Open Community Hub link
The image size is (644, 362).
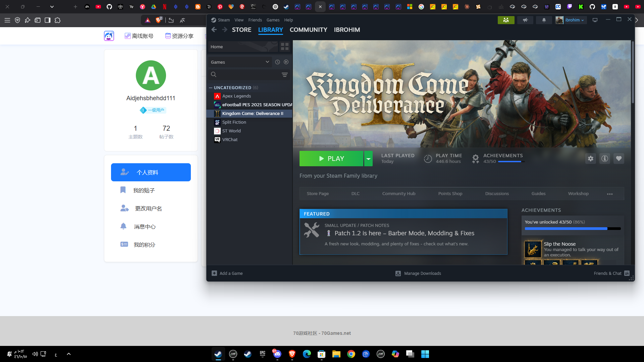[399, 194]
